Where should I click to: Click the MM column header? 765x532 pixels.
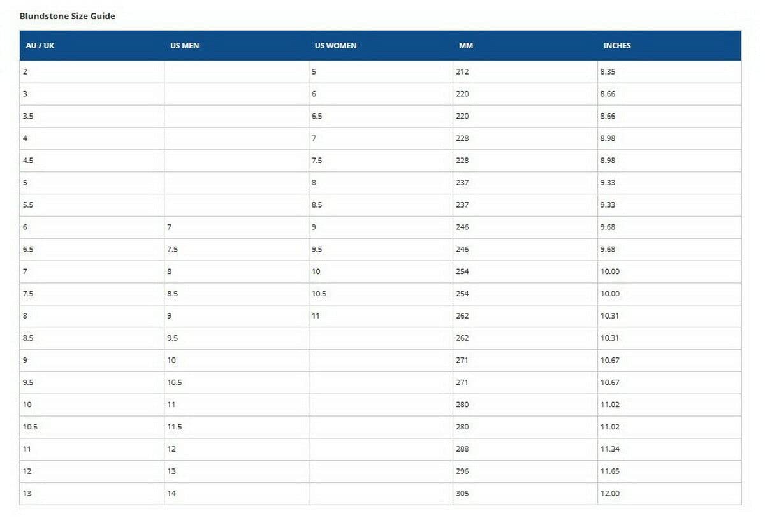[466, 46]
